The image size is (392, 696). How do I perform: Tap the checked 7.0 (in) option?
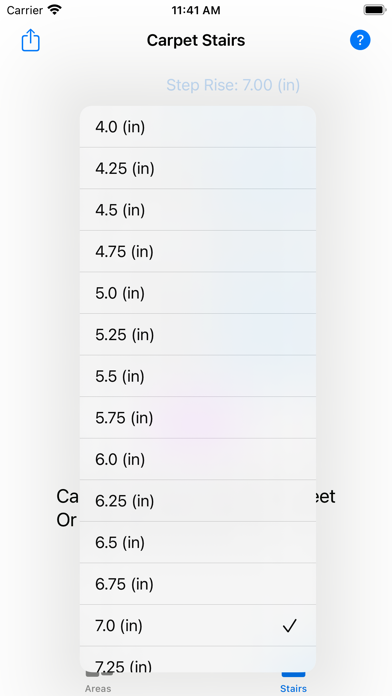pyautogui.click(x=198, y=625)
